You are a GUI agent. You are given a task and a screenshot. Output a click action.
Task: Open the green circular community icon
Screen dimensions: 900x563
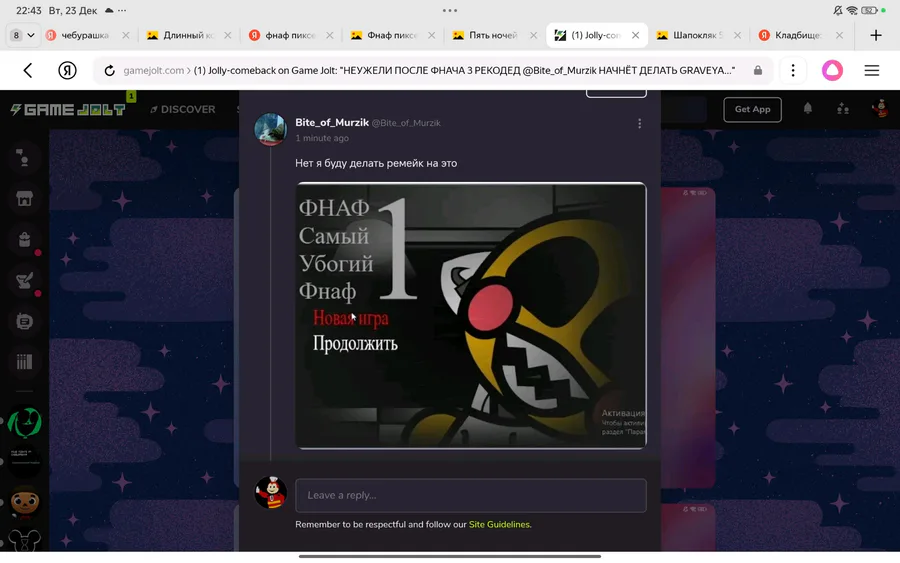[x=24, y=423]
